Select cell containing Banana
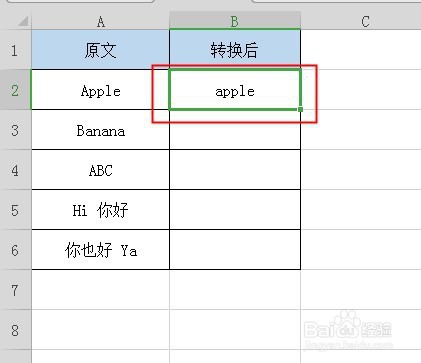 pyautogui.click(x=100, y=130)
